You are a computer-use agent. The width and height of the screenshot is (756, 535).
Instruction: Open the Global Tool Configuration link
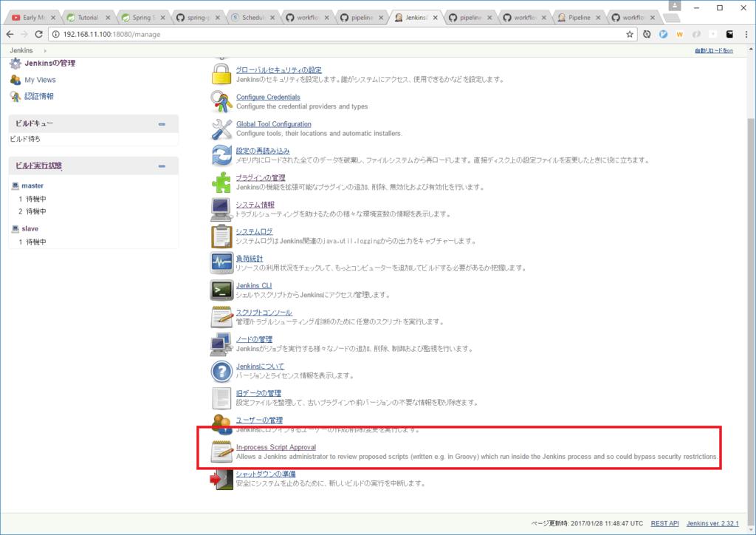273,124
